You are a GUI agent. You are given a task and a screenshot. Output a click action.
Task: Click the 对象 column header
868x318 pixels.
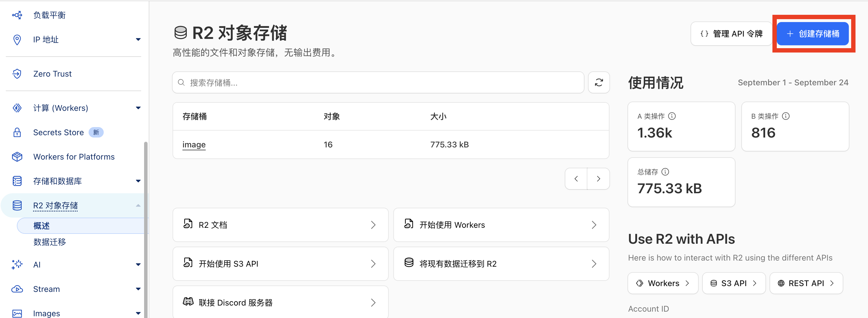coord(331,117)
